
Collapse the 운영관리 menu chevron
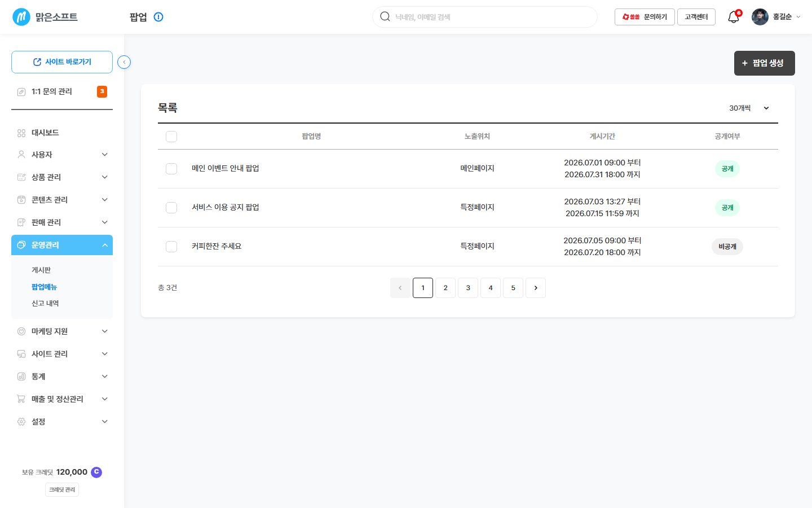105,245
